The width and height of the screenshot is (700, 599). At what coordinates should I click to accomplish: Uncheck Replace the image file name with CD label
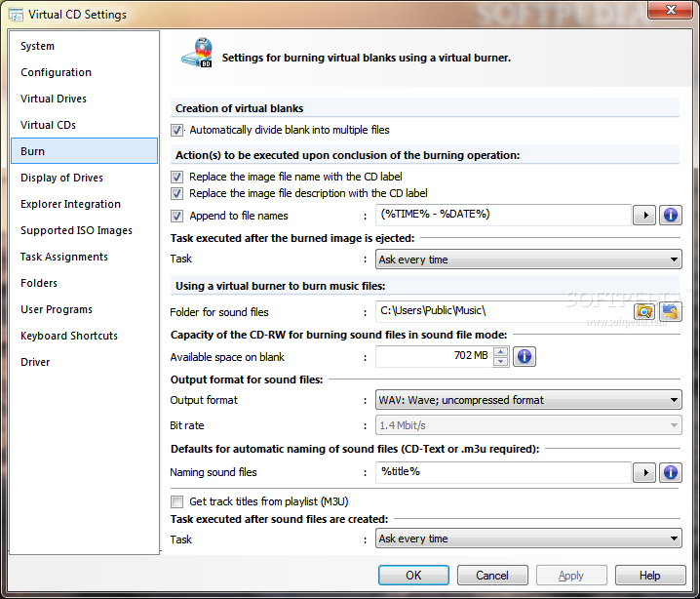click(x=176, y=177)
